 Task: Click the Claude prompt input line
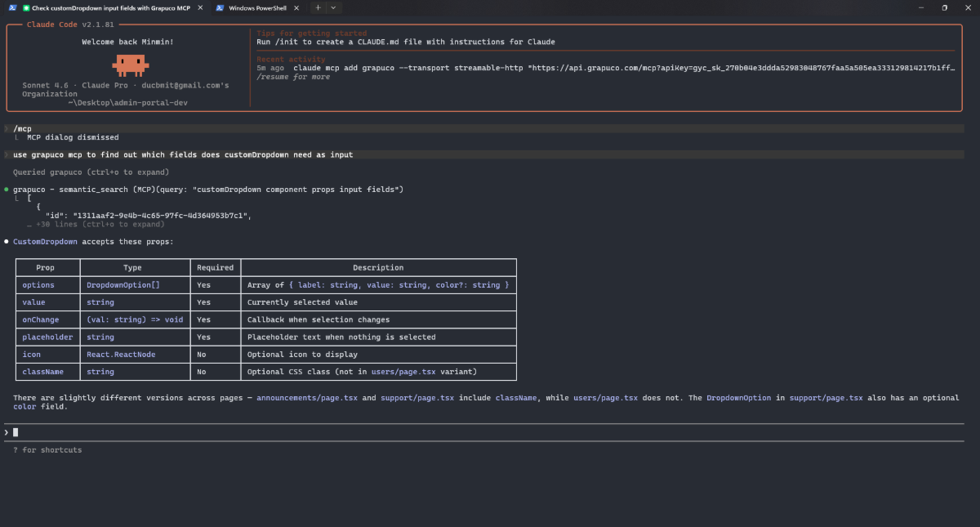[x=483, y=431]
